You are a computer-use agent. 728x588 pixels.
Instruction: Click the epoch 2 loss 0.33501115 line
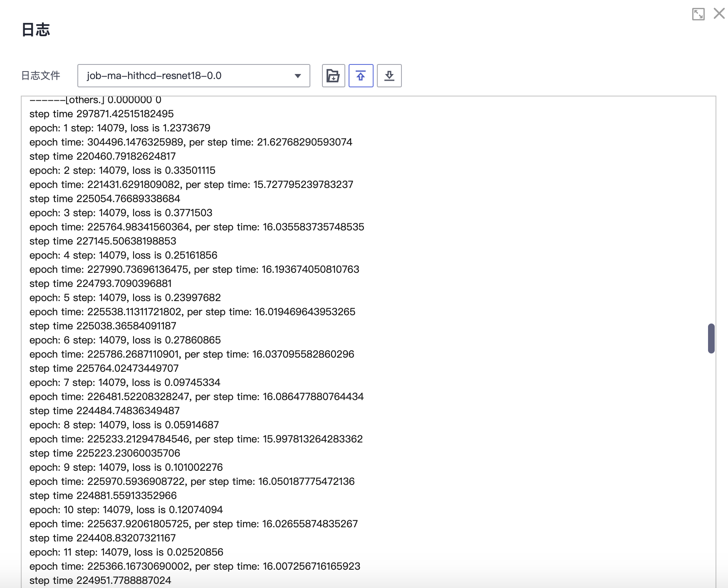(x=122, y=170)
